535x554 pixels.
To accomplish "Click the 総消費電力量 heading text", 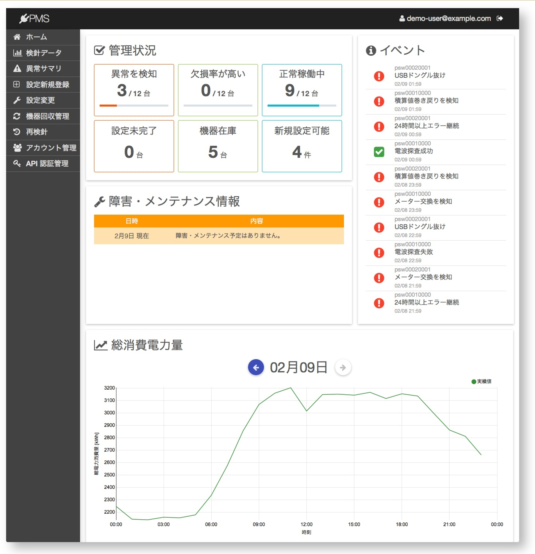I will pos(147,345).
